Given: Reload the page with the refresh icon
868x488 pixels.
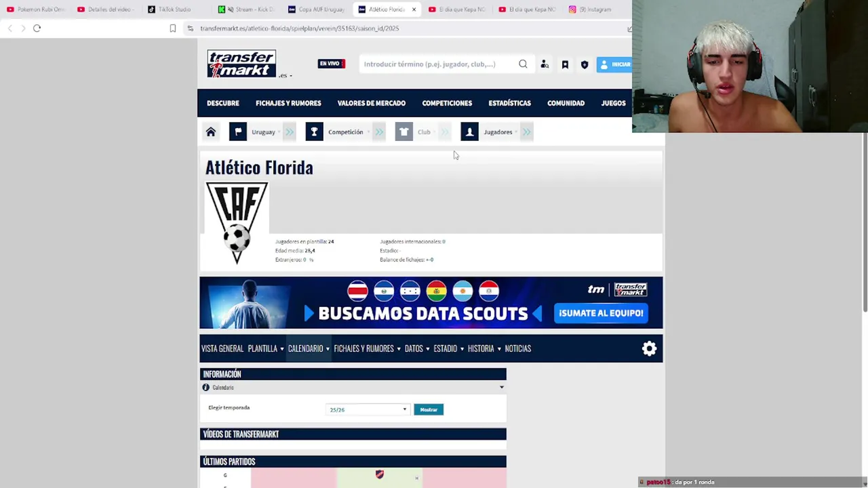Looking at the screenshot, I should pos(37,28).
